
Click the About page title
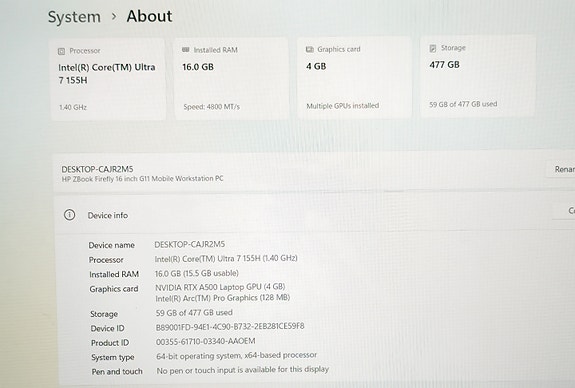click(x=149, y=16)
